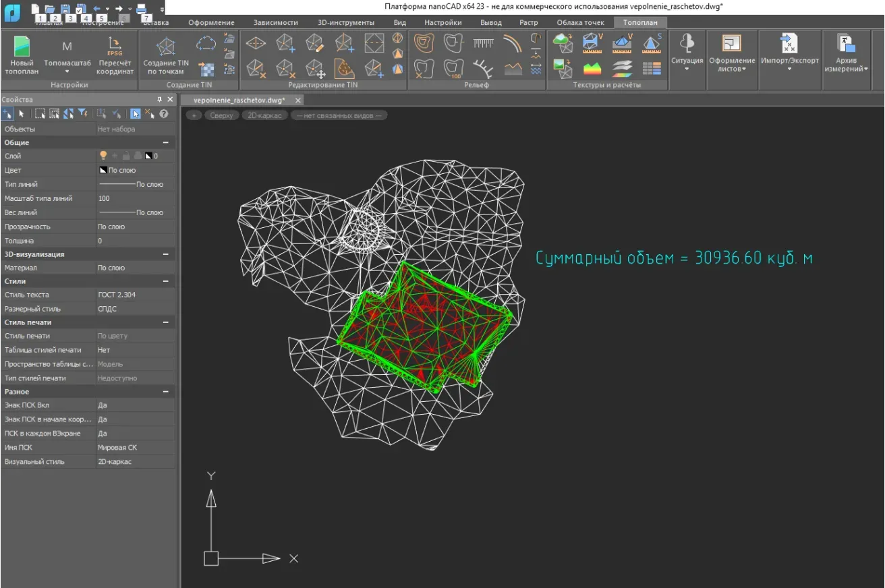This screenshot has width=885, height=588.
Task: Collapse the Общие properties section
Action: [x=166, y=143]
